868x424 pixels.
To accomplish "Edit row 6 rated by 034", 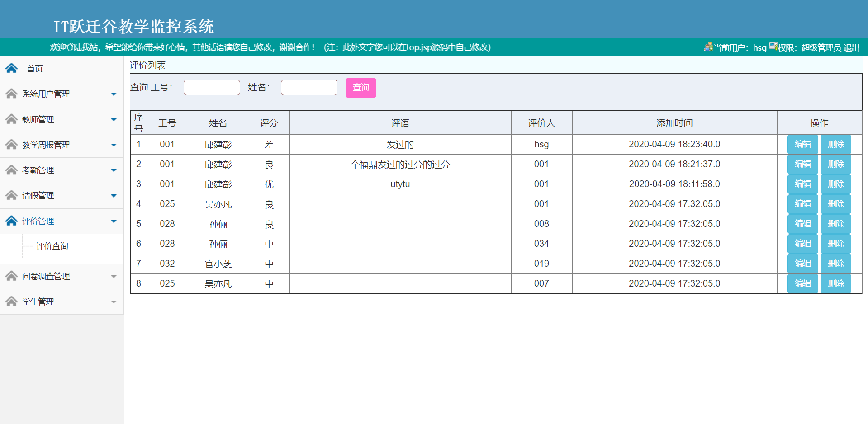I will click(803, 244).
